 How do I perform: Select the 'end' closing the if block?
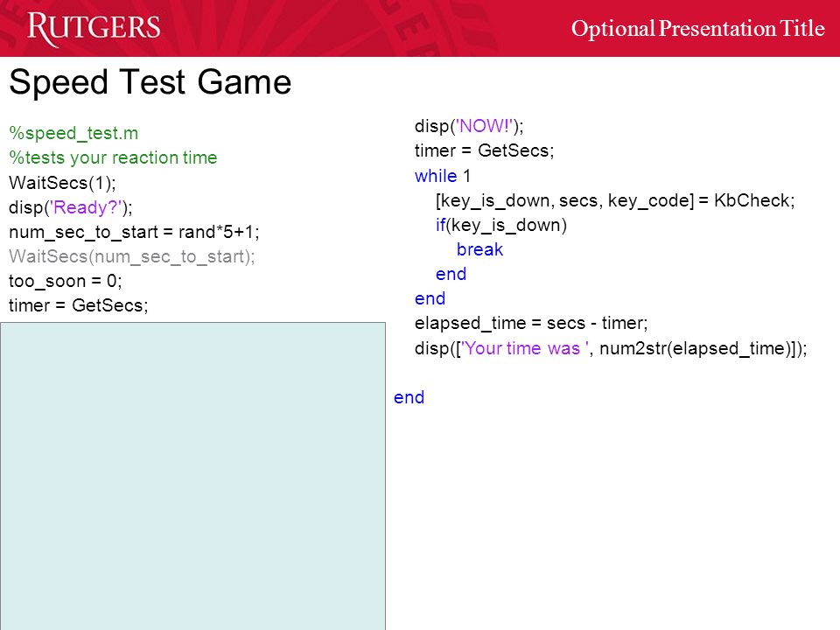pos(451,274)
